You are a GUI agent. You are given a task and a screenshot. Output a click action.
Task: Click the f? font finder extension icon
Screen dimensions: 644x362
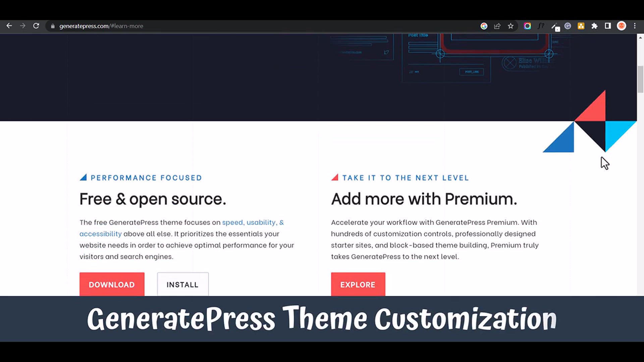pos(541,26)
